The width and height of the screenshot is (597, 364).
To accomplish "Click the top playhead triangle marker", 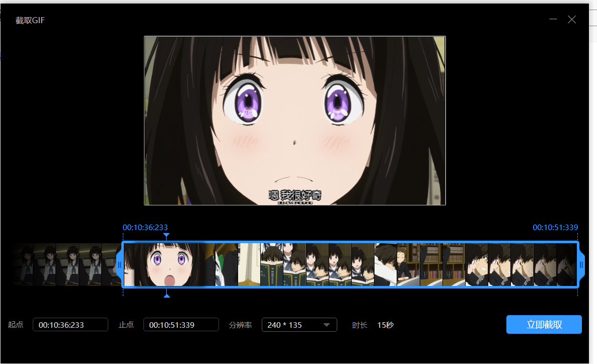I will tap(167, 236).
